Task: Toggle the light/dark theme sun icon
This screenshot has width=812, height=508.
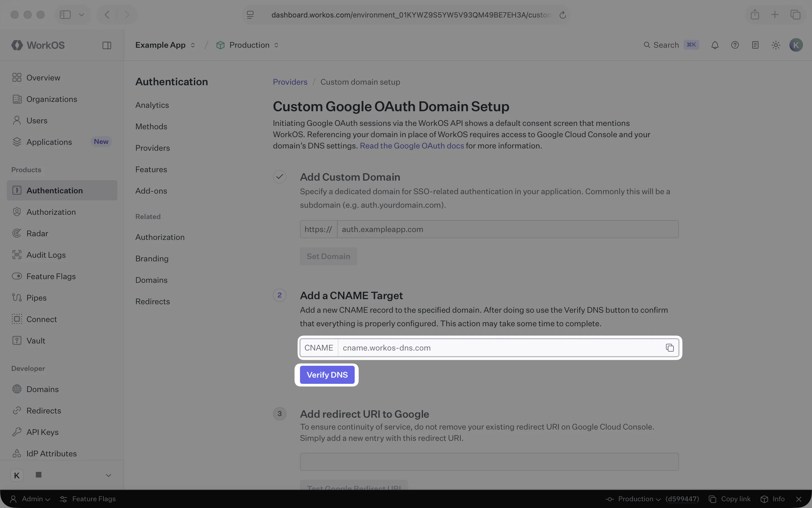Action: pos(775,45)
